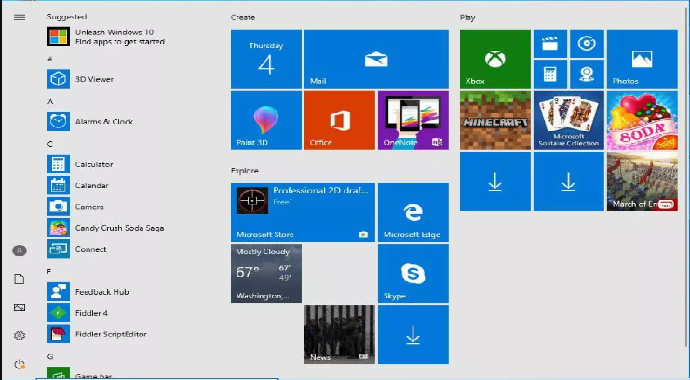Open the Office tile

coord(339,121)
